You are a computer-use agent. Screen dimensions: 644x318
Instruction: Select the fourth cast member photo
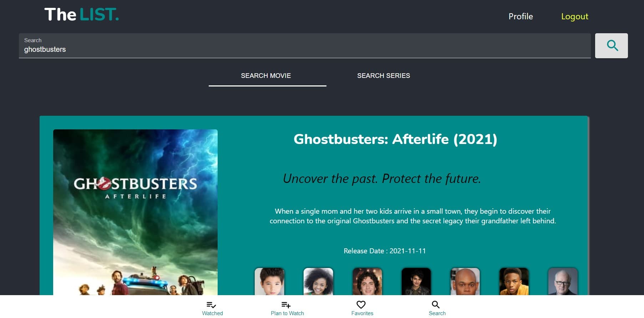point(416,282)
